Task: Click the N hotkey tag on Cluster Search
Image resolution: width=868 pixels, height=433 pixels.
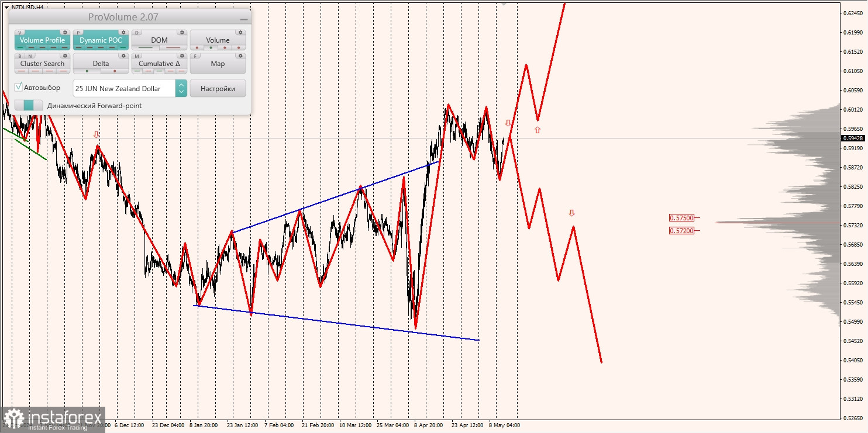Action: click(30, 56)
